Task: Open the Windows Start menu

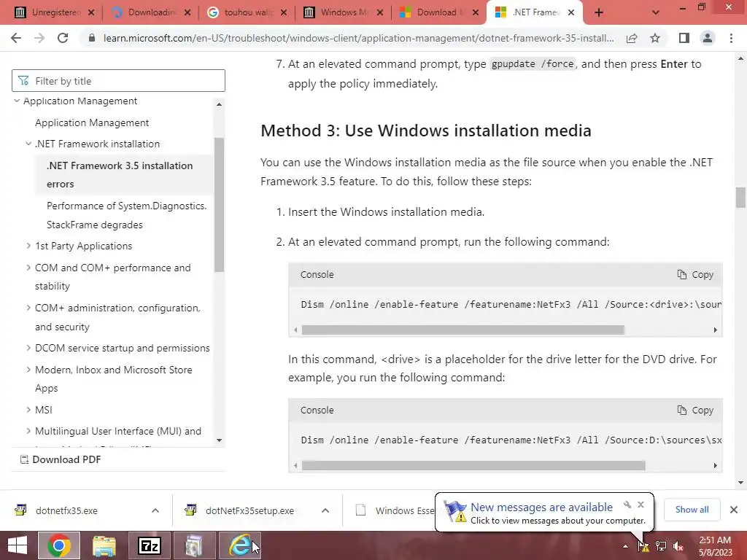Action: [x=18, y=545]
